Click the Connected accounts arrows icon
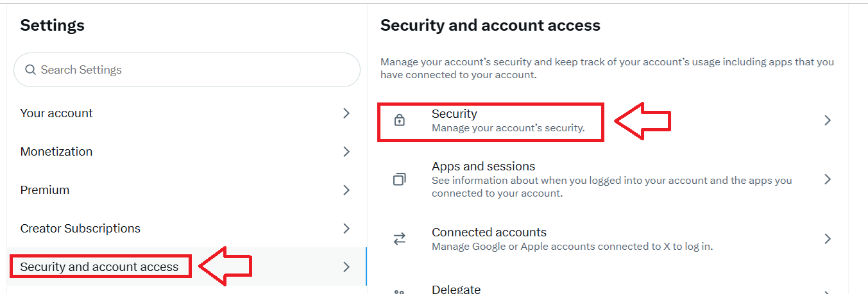This screenshot has width=868, height=294. [x=399, y=239]
